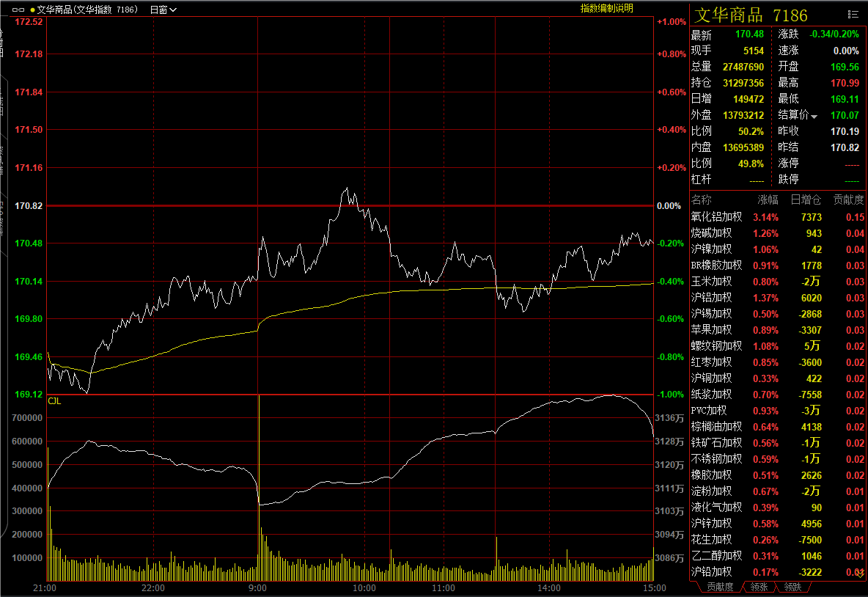Viewport: 868px width, 597px height.
Task: Sort by the 日增仓 column header
Action: click(x=806, y=200)
